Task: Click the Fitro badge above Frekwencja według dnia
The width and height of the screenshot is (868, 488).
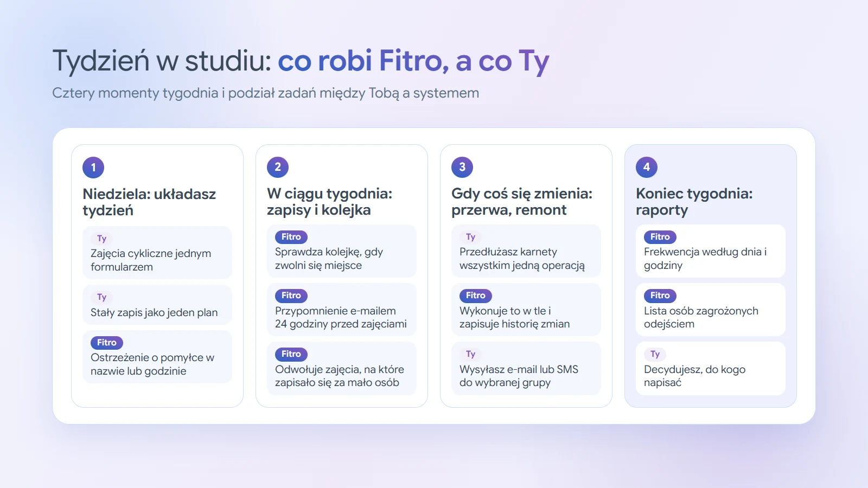Action: point(660,237)
